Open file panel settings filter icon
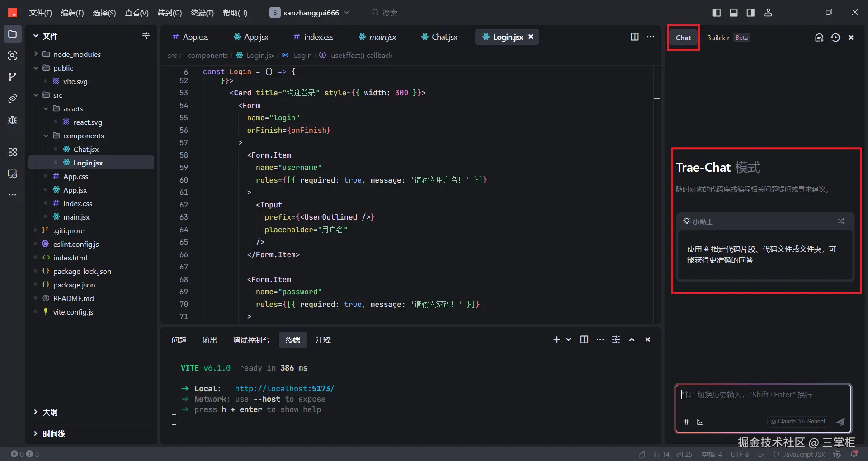Screen dimensions: 868x461 146,36
